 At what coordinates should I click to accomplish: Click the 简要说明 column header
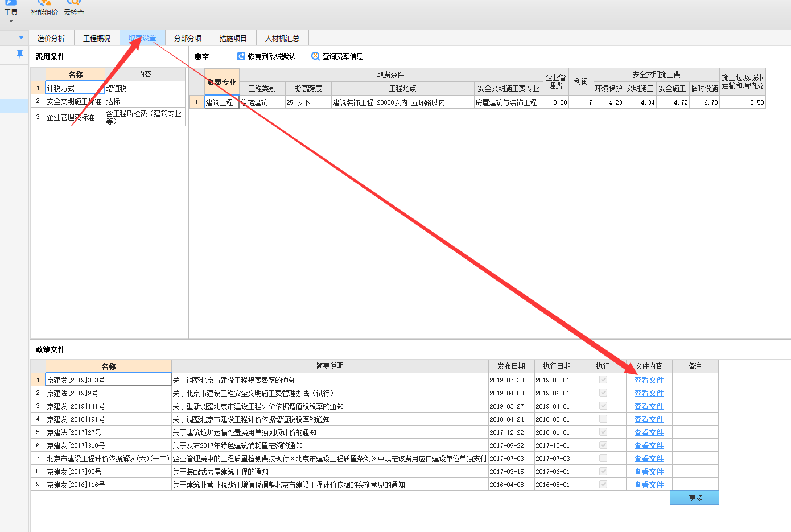(x=330, y=366)
